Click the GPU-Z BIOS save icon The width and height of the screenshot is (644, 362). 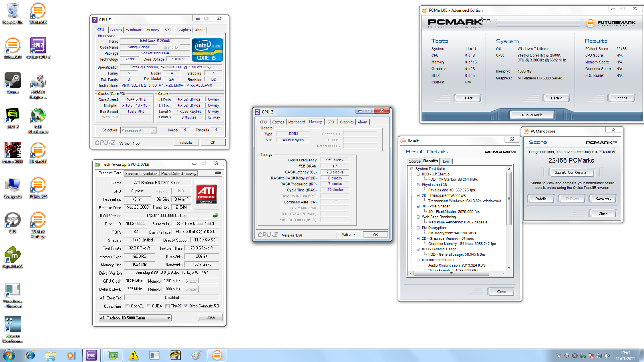click(215, 215)
